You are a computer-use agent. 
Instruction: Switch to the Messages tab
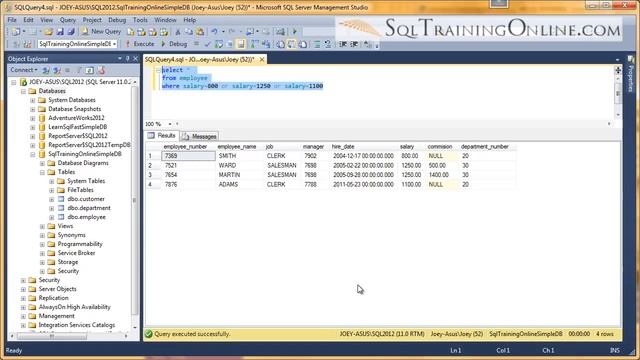(x=199, y=136)
